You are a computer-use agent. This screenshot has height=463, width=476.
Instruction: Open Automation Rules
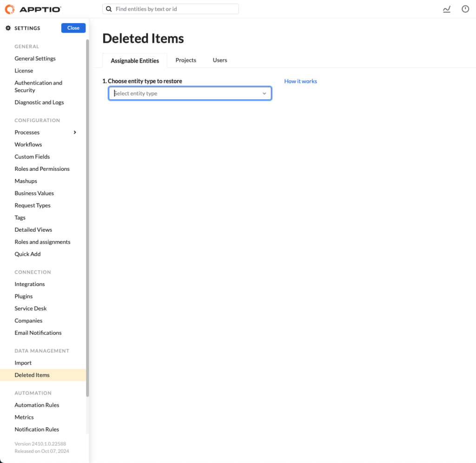[37, 405]
